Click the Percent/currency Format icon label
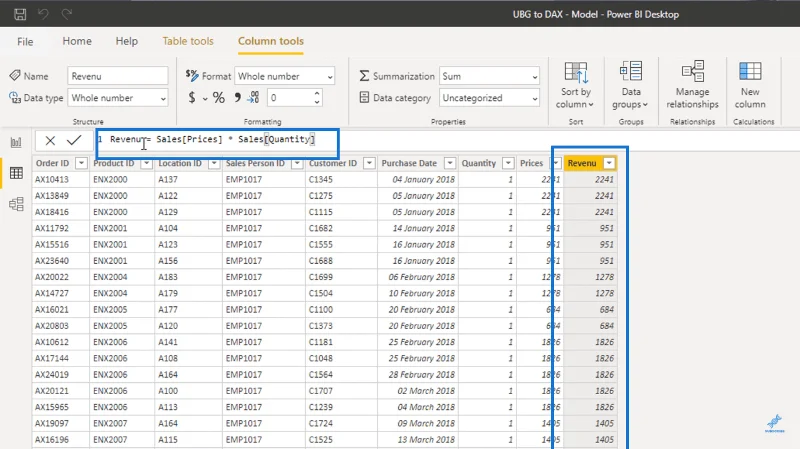Image resolution: width=800 pixels, height=449 pixels. 192,76
